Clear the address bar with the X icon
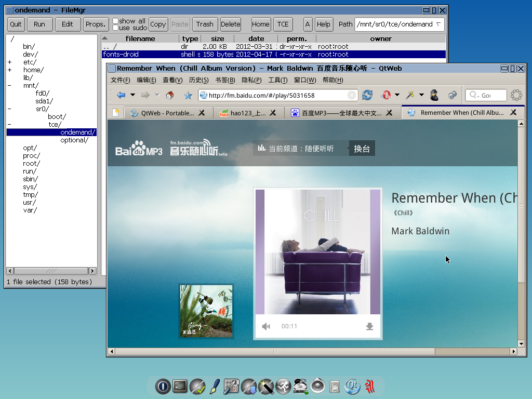 pyautogui.click(x=352, y=96)
